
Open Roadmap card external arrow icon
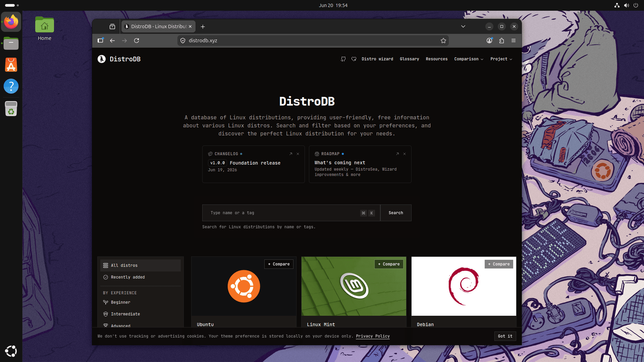(x=397, y=154)
